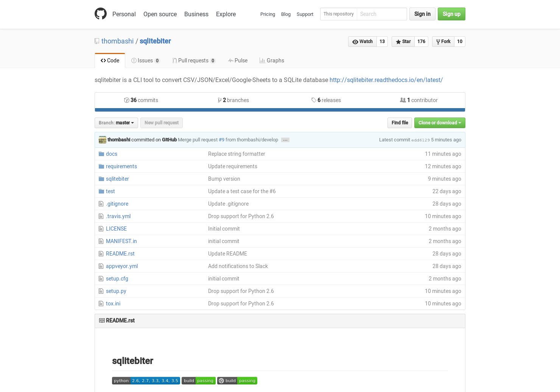Click the Sign up button
Image resolution: width=560 pixels, height=392 pixels.
pyautogui.click(x=451, y=14)
